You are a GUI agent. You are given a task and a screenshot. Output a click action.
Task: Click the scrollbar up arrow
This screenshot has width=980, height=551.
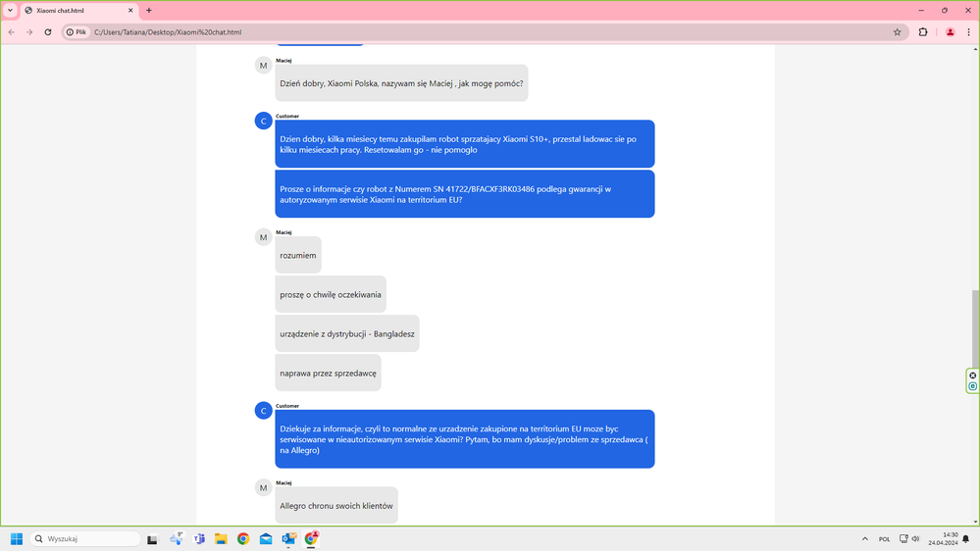(x=975, y=49)
